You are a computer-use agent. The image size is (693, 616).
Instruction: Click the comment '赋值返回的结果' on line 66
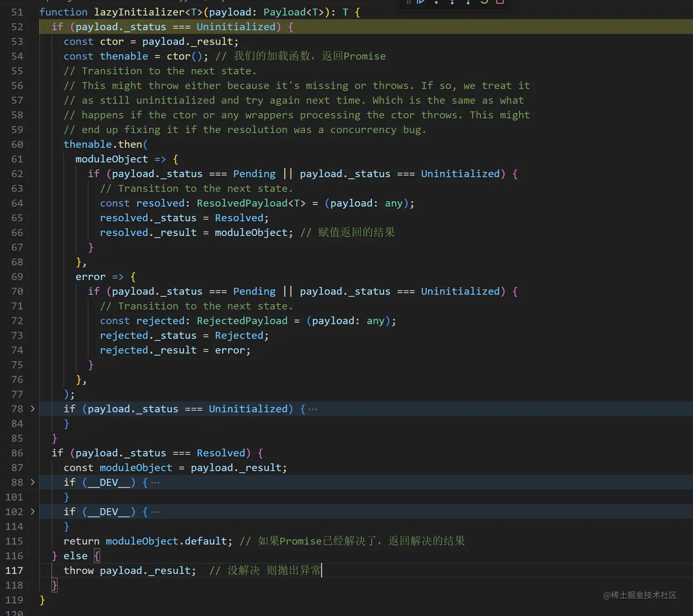(x=356, y=232)
